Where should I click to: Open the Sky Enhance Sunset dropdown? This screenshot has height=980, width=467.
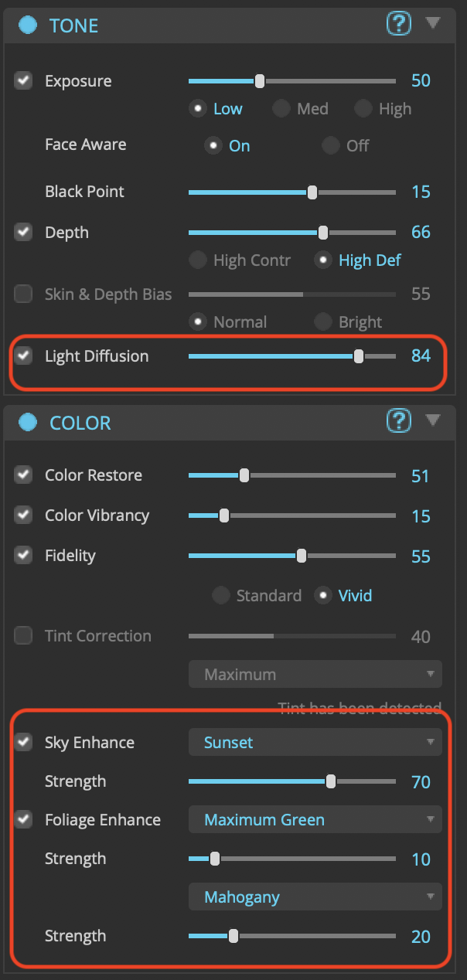point(315,743)
